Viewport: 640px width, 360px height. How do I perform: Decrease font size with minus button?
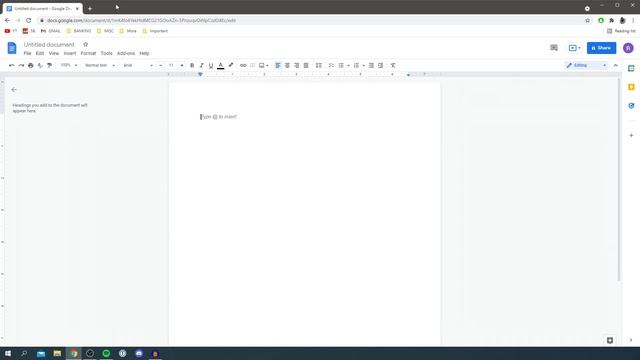coord(160,65)
